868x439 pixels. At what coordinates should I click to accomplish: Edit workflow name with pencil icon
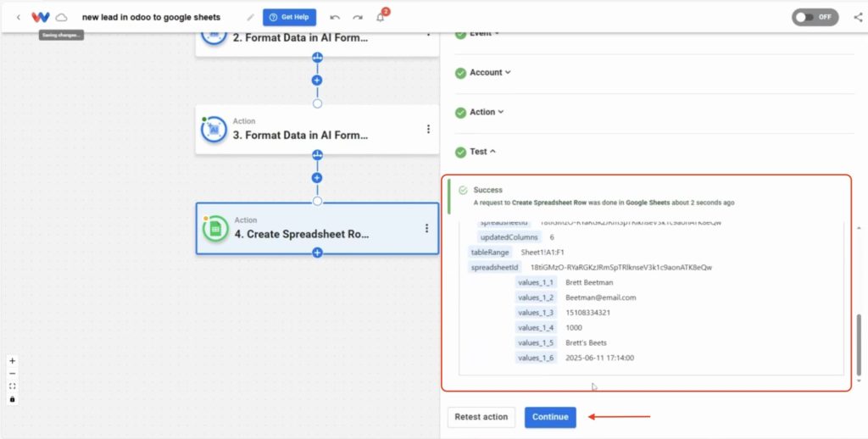click(251, 17)
